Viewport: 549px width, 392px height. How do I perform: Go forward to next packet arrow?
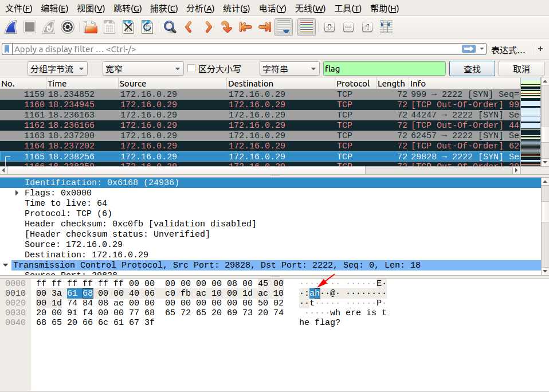[209, 27]
